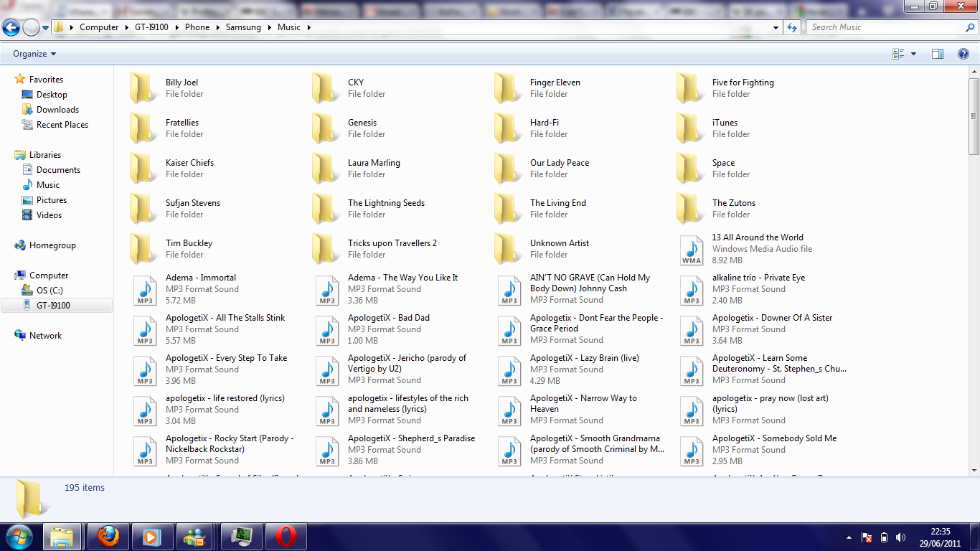Select GT-I9100 device in sidebar

click(x=57, y=306)
